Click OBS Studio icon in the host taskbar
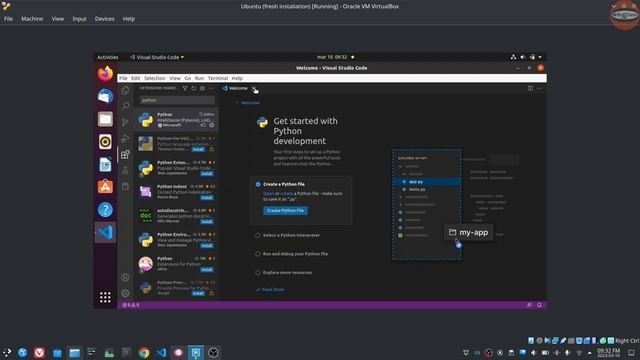The height and width of the screenshot is (360, 640). [213, 353]
